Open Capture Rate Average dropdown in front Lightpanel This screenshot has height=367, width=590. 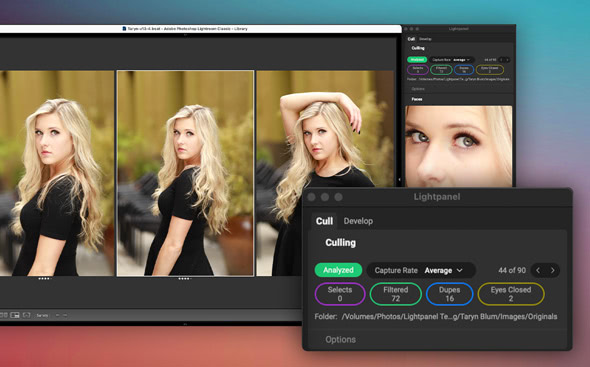(x=421, y=270)
